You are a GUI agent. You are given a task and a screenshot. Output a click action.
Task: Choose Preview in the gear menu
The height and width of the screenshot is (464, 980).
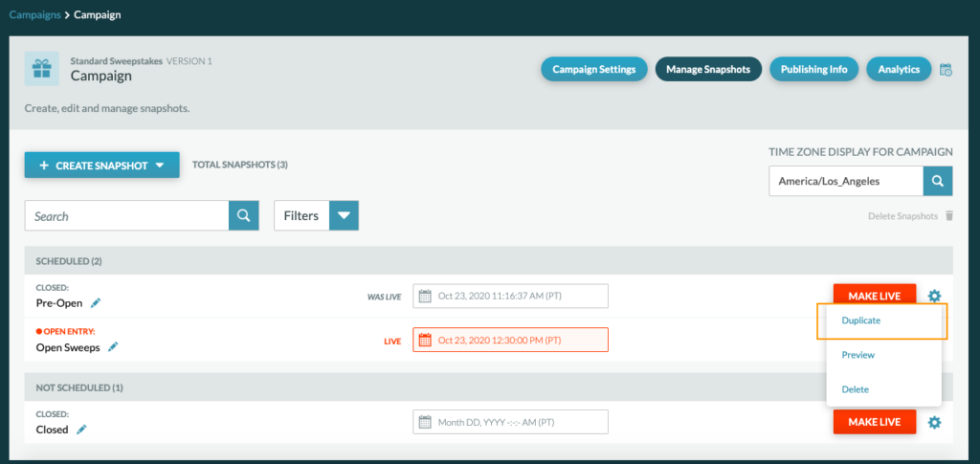click(858, 355)
